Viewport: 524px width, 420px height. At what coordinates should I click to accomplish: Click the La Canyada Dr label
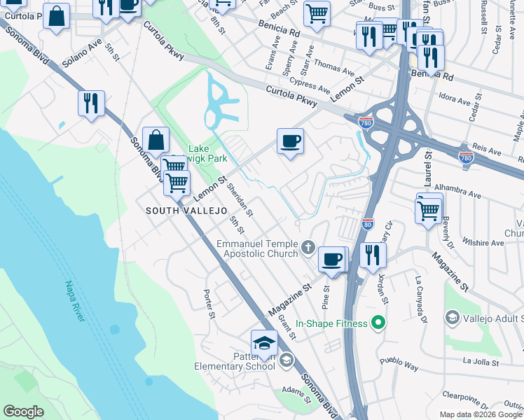[x=421, y=300]
